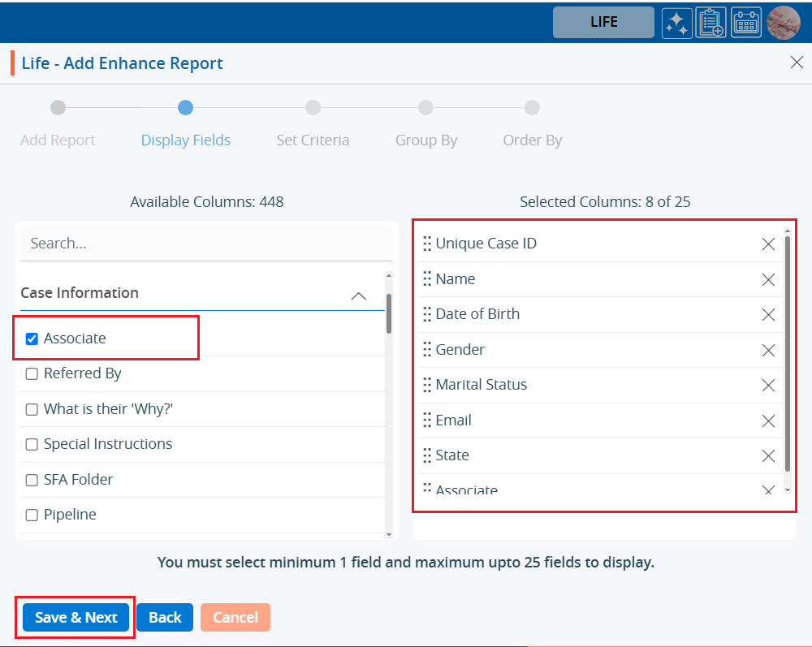Remove Unique Case ID from selected columns
This screenshot has height=647, width=812.
point(768,244)
